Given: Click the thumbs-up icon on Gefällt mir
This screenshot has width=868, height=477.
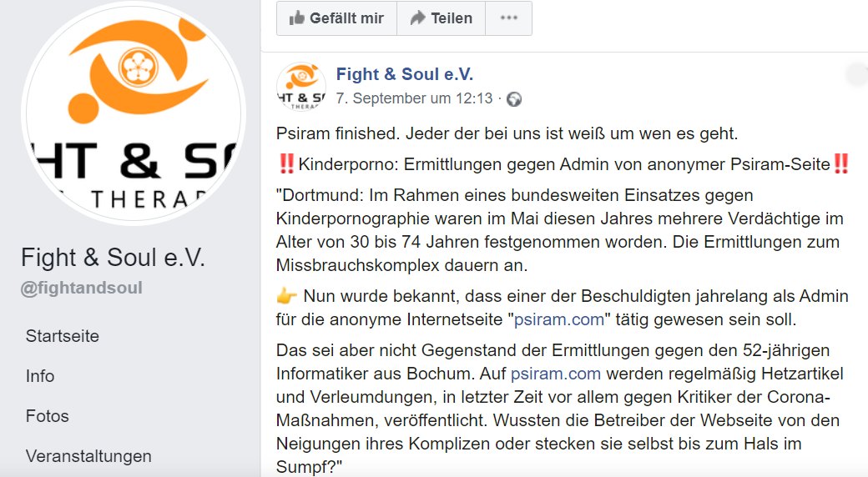Looking at the screenshot, I should tap(295, 18).
